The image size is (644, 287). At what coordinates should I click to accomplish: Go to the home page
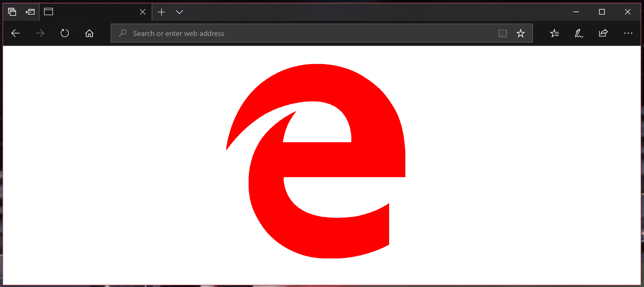[x=89, y=33]
